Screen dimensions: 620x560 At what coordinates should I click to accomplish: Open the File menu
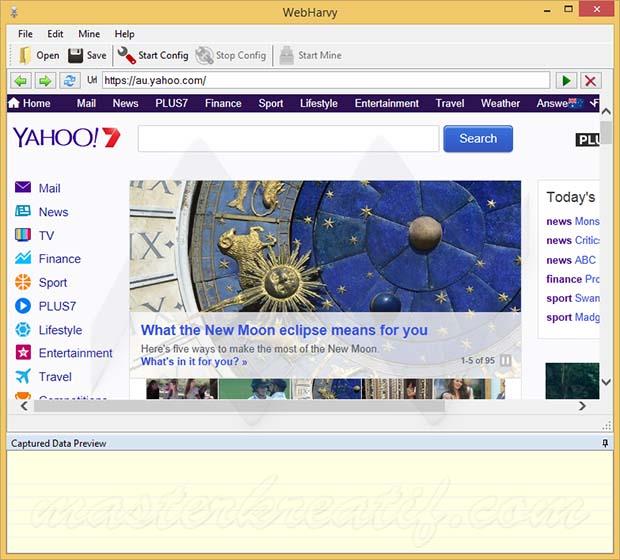tap(25, 34)
